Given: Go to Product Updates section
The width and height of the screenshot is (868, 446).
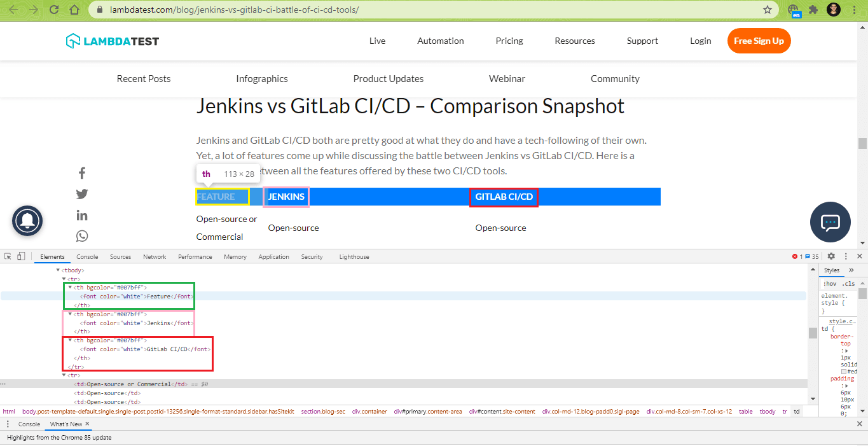Looking at the screenshot, I should (389, 79).
